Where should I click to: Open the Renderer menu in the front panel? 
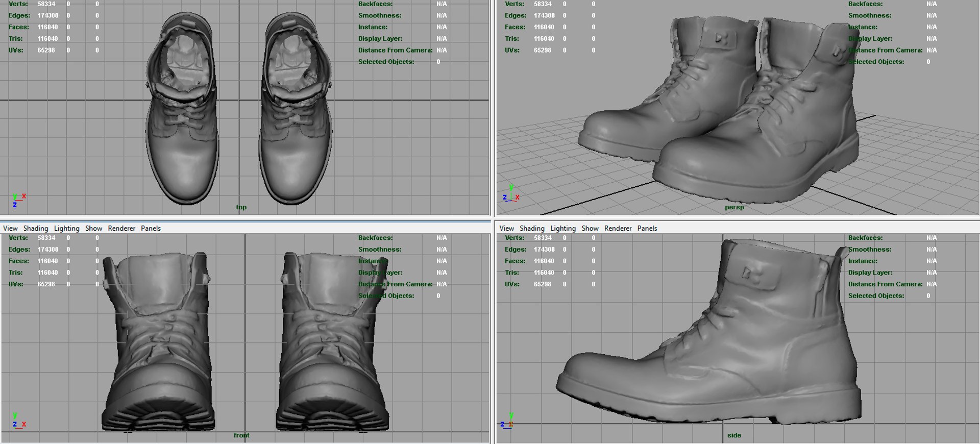point(121,228)
